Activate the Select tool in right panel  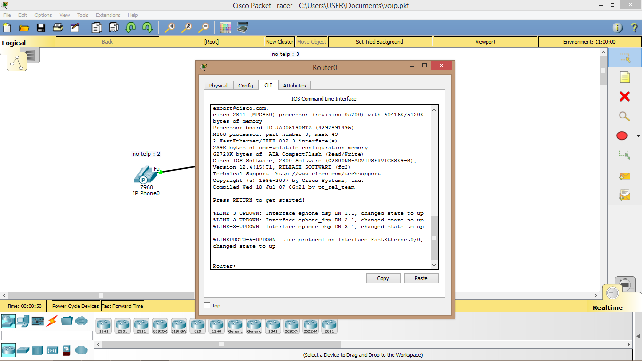(625, 57)
